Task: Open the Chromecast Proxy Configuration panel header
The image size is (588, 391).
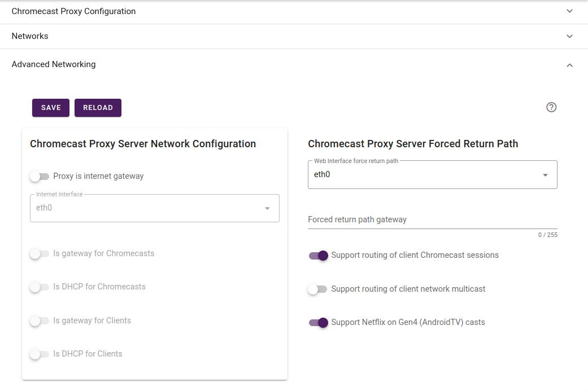Action: (73, 11)
